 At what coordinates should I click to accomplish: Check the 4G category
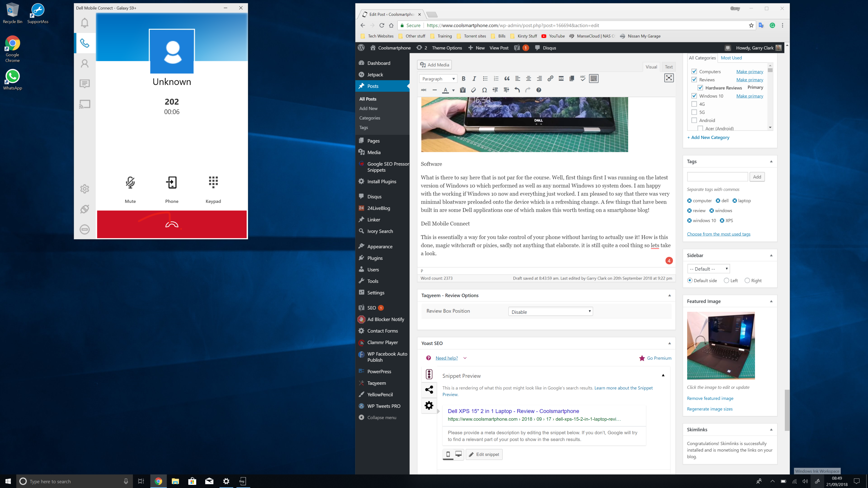tap(694, 104)
